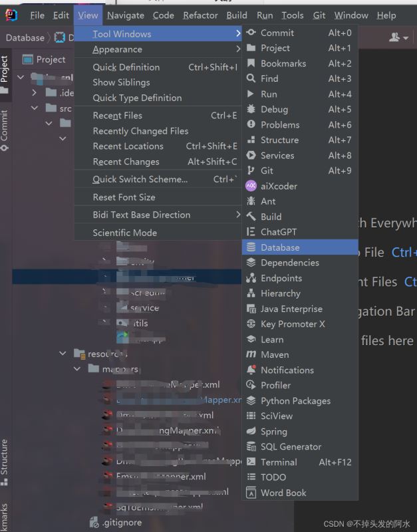Choose Scientific Mode
Viewport: 417px width, 532px height.
158,233
